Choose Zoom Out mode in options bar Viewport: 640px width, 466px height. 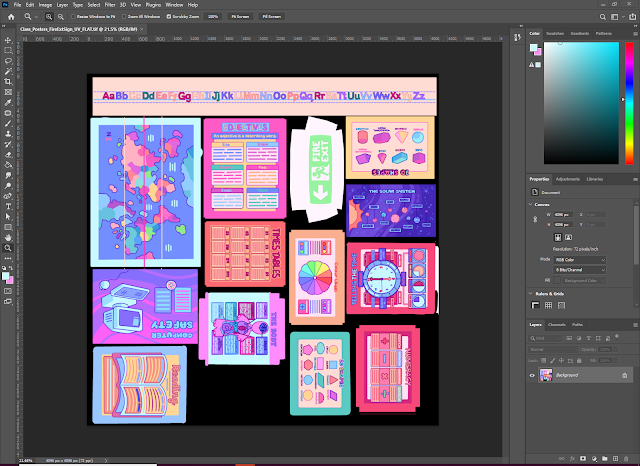tap(60, 17)
